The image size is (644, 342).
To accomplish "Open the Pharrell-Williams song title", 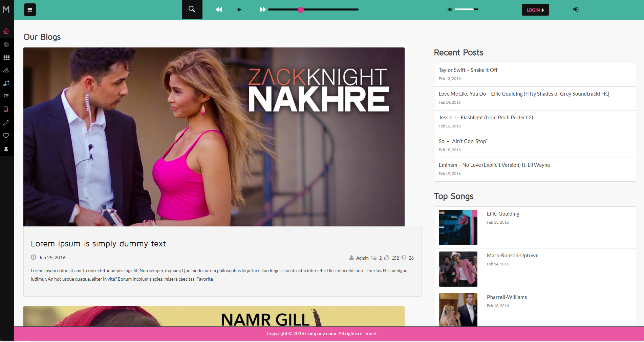I will tap(507, 297).
